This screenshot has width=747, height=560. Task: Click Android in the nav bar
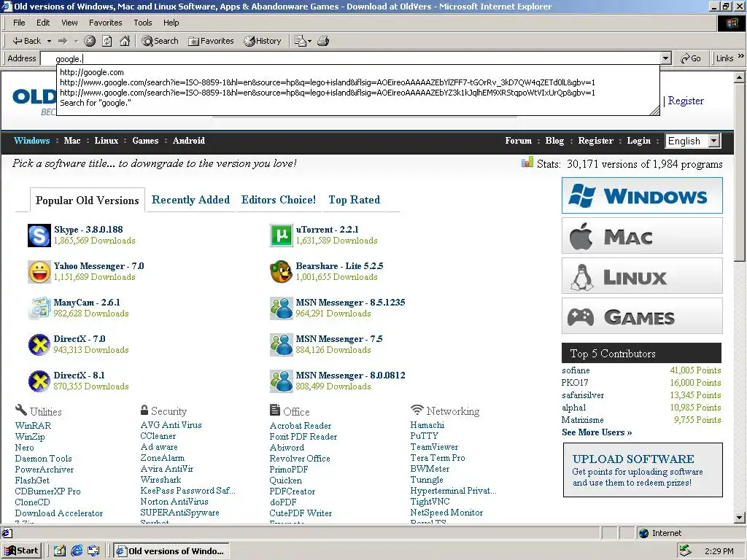189,141
